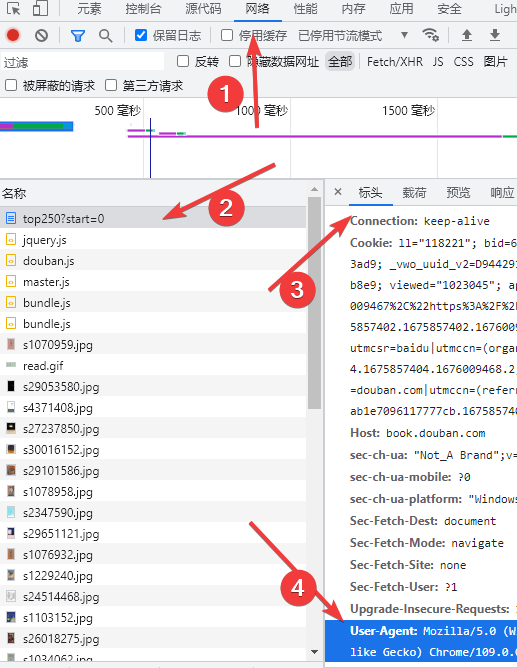The image size is (517, 668).
Task: Filter requests by JS
Action: coord(438,62)
